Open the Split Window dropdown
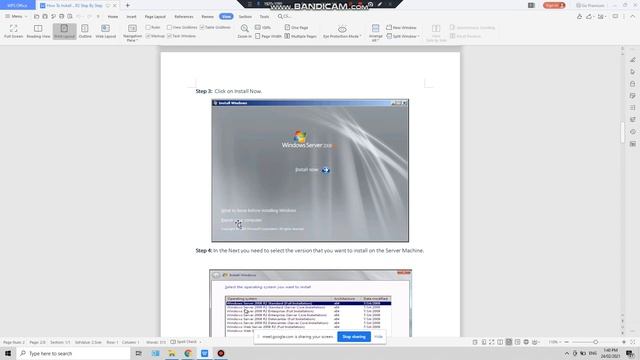 coord(403,36)
